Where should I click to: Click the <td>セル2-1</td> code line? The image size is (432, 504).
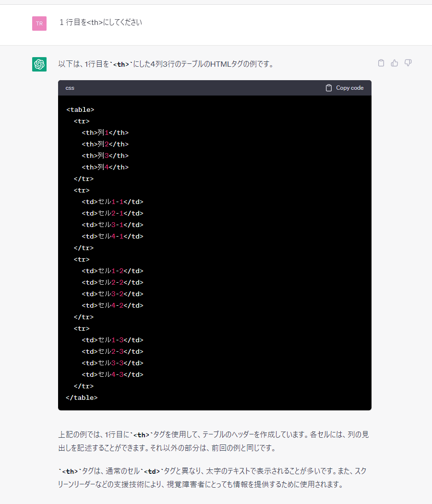coord(112,214)
